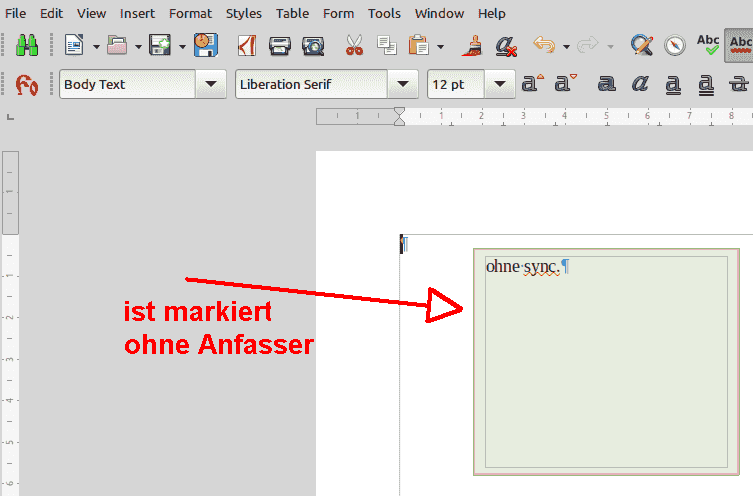Open the Table menu
753x496 pixels.
(292, 13)
